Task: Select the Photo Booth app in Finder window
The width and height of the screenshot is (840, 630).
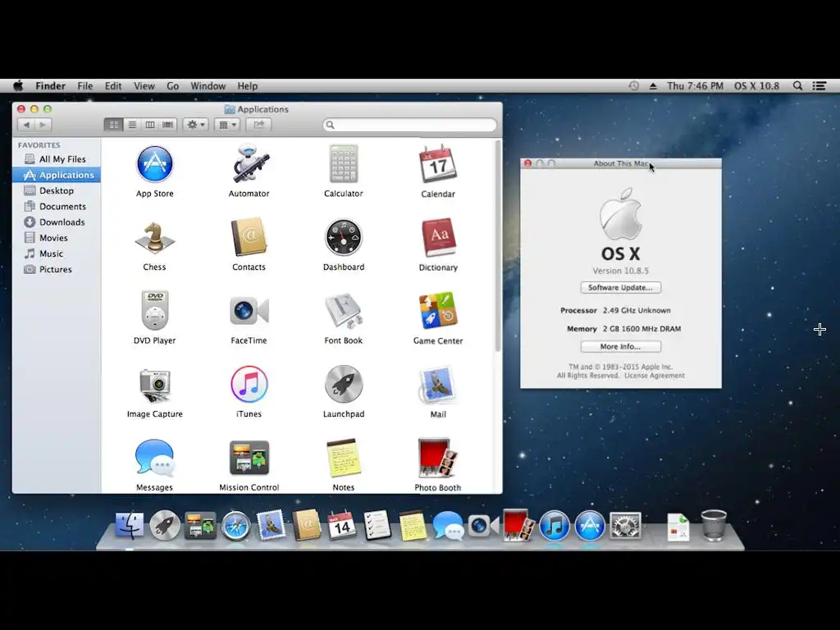Action: click(x=438, y=458)
